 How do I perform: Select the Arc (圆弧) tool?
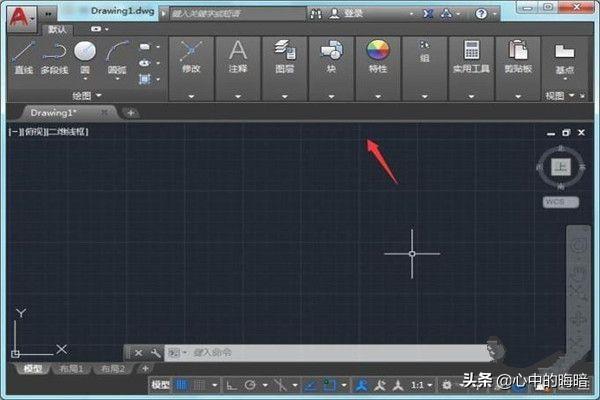point(117,56)
